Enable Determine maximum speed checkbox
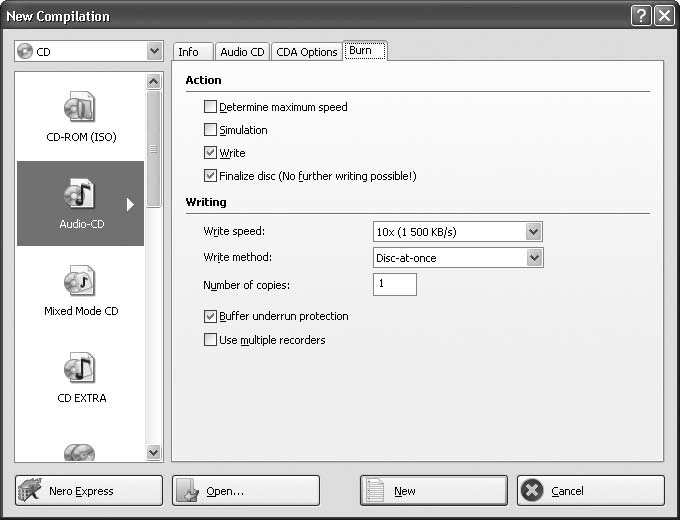680x520 pixels. click(210, 107)
